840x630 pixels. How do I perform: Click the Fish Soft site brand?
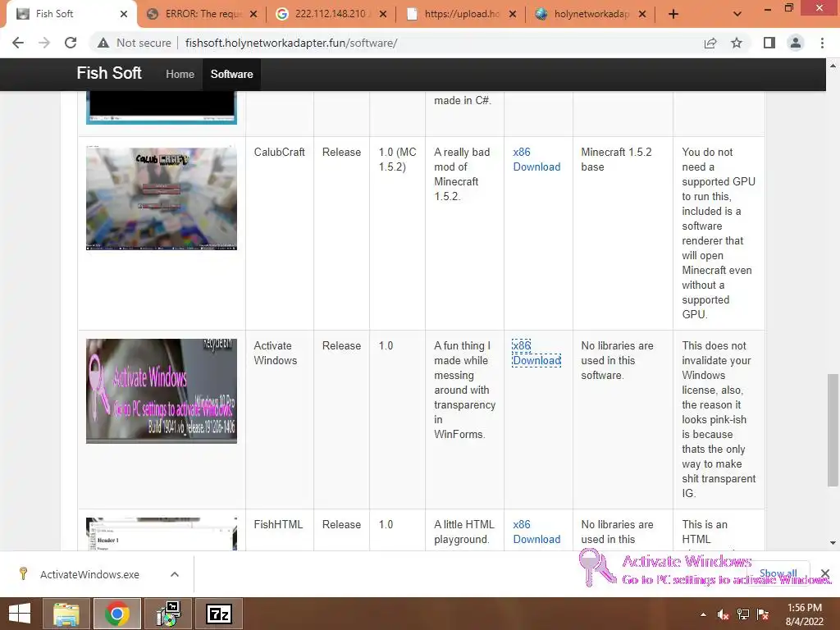click(109, 73)
